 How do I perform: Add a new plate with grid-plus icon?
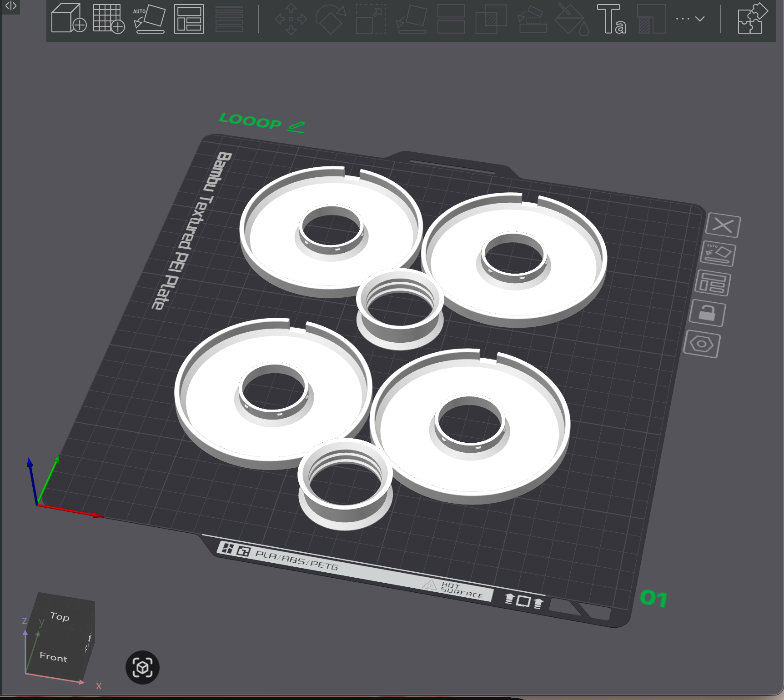click(109, 18)
